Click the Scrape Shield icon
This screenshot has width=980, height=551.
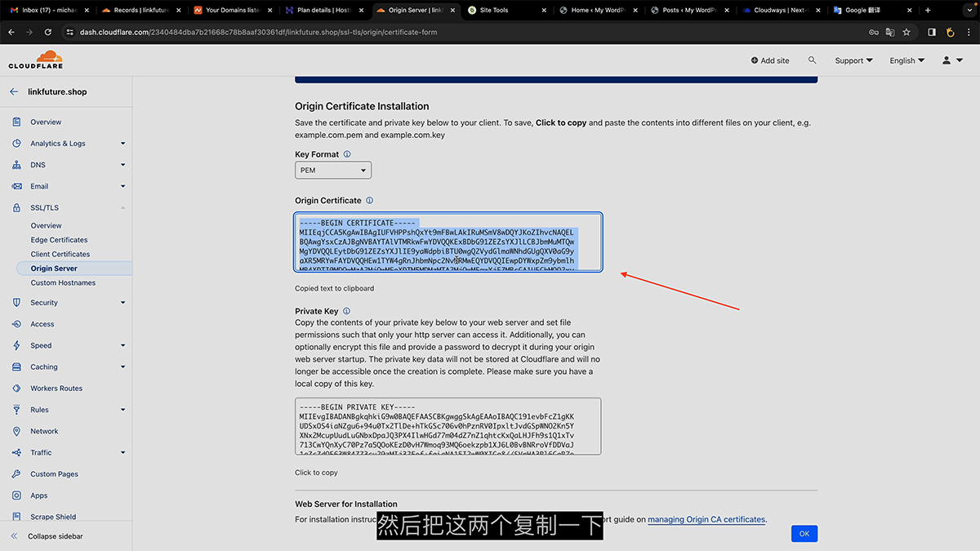pyautogui.click(x=16, y=517)
